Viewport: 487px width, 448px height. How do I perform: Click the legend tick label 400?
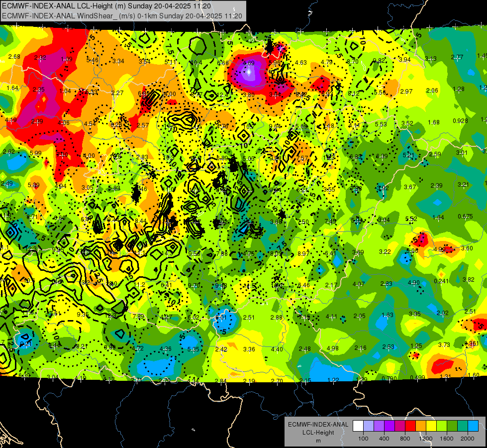[384, 439]
